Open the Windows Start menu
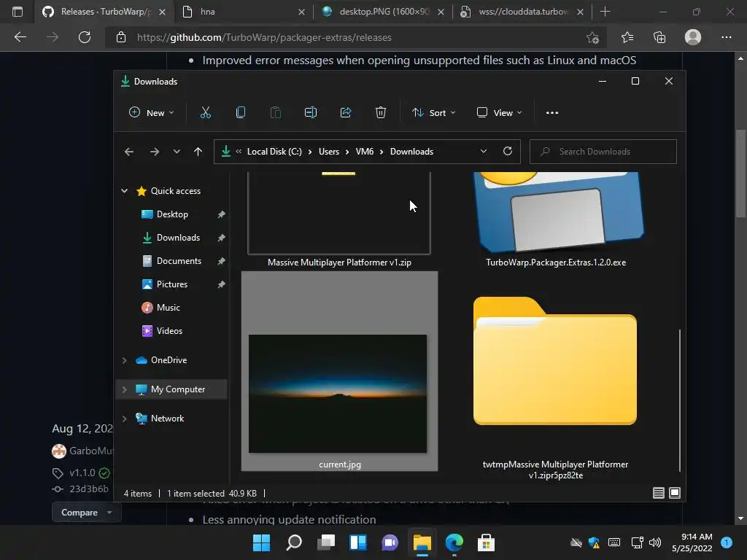The height and width of the screenshot is (560, 747). point(261,542)
